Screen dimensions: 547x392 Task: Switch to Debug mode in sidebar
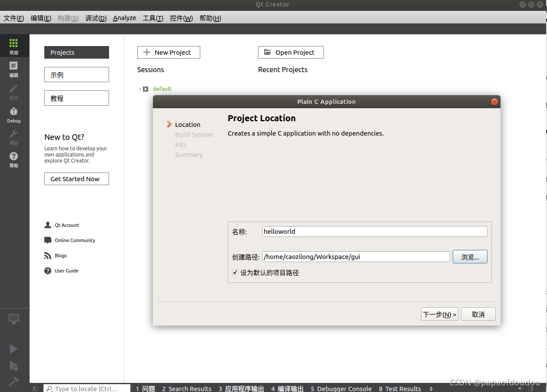tap(14, 114)
